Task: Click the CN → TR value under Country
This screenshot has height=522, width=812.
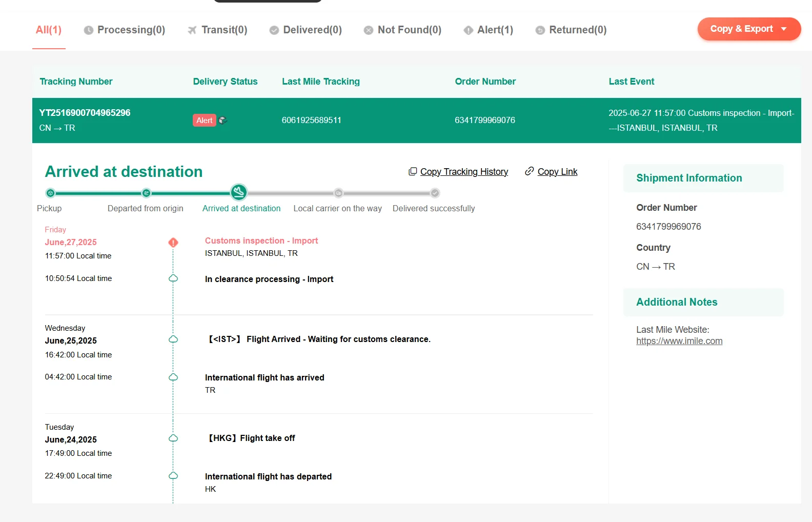Action: [x=656, y=267]
